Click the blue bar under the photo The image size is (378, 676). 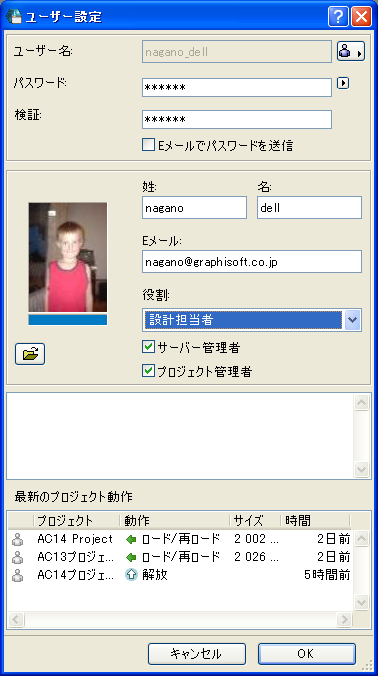(68, 319)
